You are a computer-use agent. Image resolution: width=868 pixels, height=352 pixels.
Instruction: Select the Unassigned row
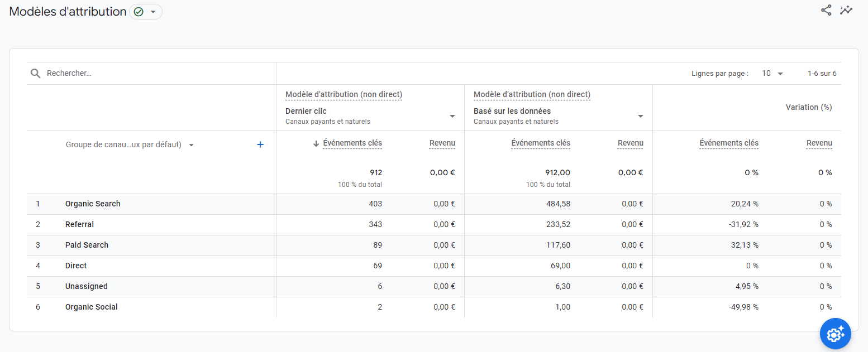[433, 286]
